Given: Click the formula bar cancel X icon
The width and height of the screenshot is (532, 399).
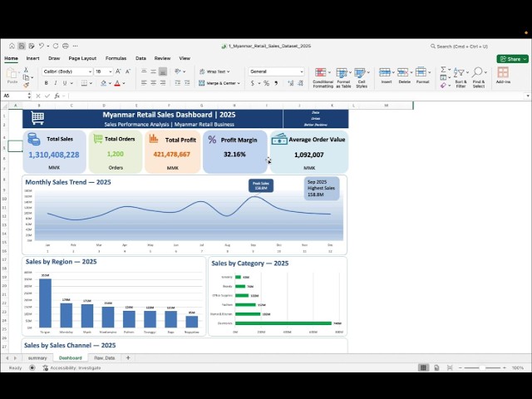Looking at the screenshot, I should pyautogui.click(x=38, y=96).
